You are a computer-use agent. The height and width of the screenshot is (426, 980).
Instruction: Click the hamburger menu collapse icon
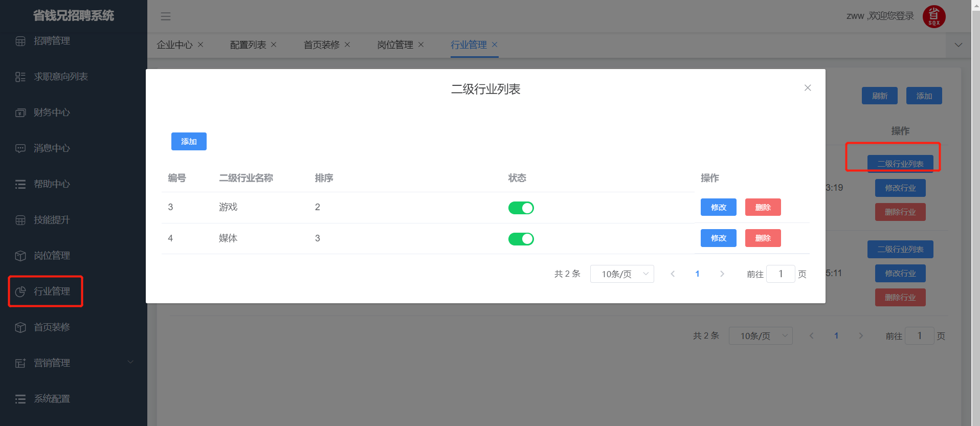(166, 16)
